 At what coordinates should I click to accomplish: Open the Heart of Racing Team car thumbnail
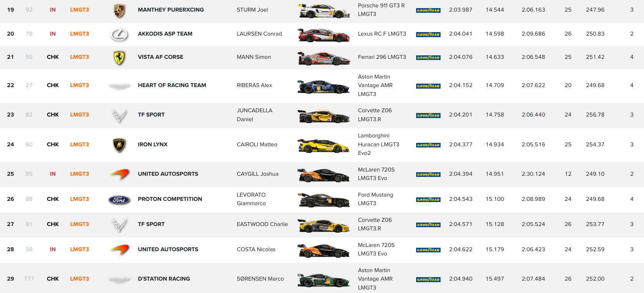[323, 86]
